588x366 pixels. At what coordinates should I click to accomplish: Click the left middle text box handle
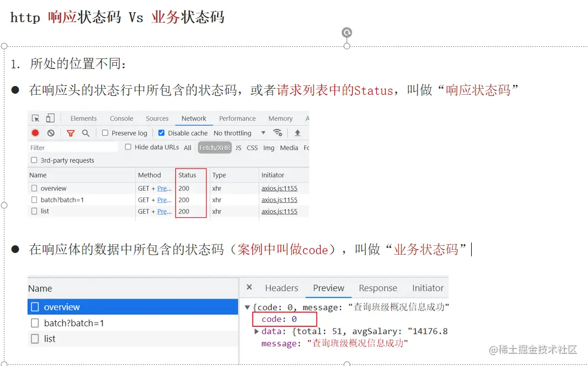4,205
